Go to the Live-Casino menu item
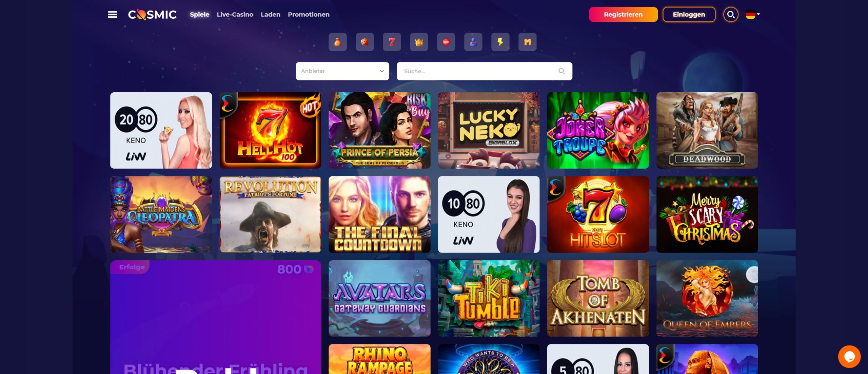868x374 pixels. tap(235, 15)
